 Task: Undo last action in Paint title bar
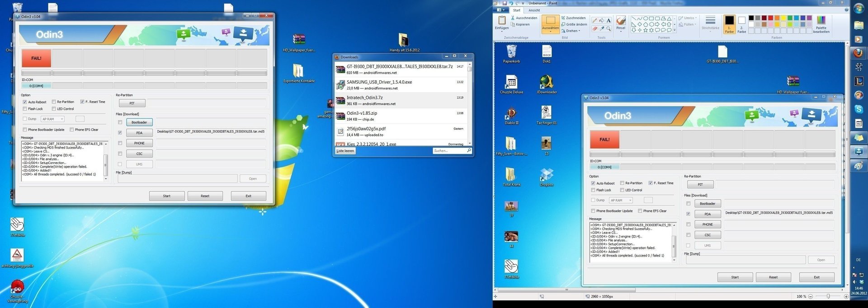(511, 3)
